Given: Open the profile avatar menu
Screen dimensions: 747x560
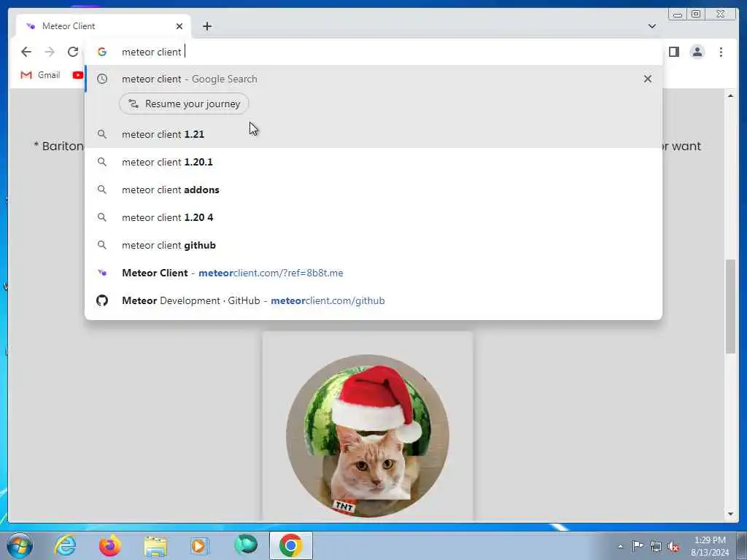Looking at the screenshot, I should click(x=697, y=52).
